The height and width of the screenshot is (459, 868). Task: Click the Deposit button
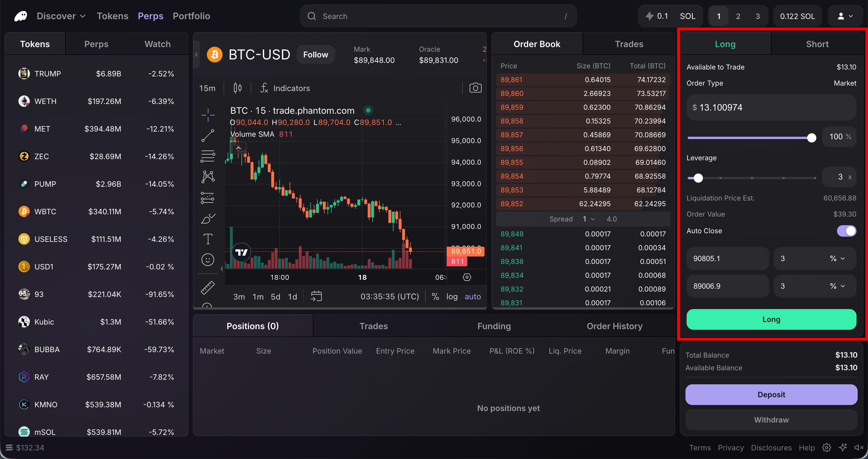pyautogui.click(x=771, y=395)
